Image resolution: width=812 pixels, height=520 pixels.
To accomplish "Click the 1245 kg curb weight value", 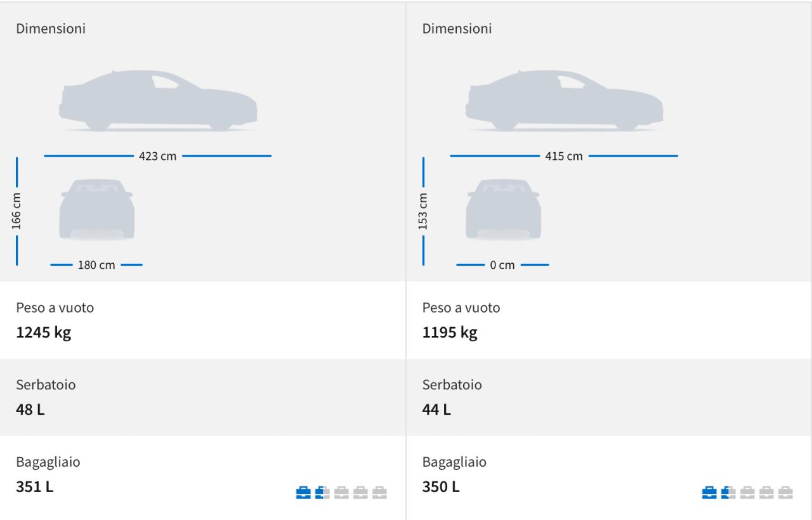I will point(44,332).
